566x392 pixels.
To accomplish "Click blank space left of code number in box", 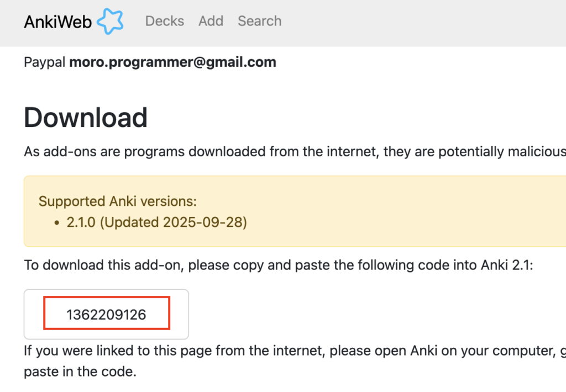I will coord(34,315).
